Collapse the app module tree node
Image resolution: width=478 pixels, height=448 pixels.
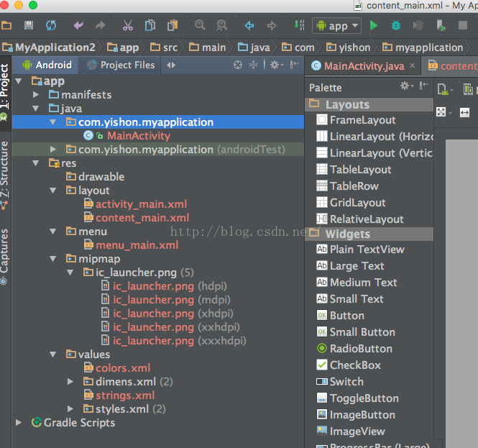point(18,81)
